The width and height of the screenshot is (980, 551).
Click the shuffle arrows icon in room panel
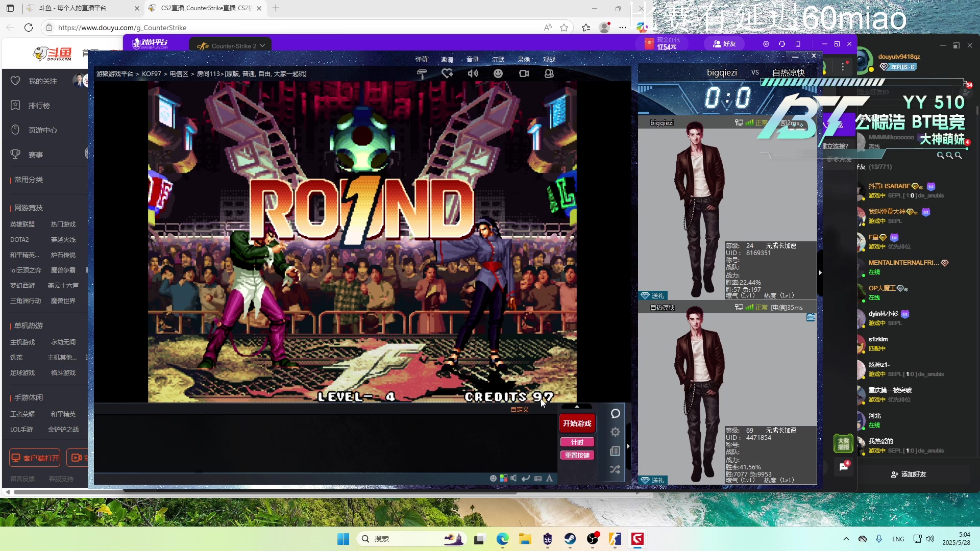click(615, 469)
